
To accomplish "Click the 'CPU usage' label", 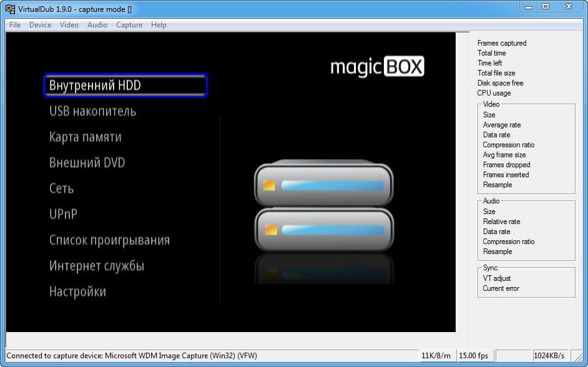I will pos(494,93).
